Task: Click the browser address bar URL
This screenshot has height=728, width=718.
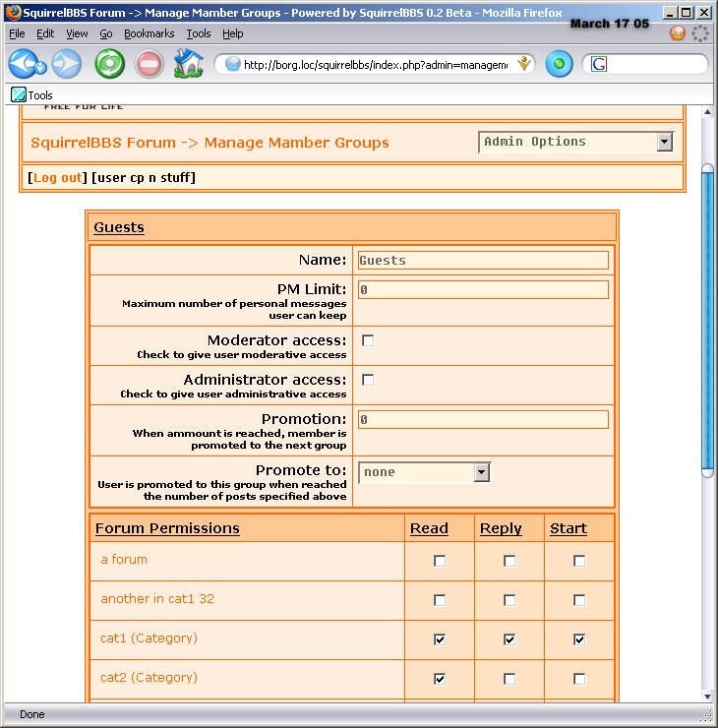Action: pyautogui.click(x=376, y=65)
